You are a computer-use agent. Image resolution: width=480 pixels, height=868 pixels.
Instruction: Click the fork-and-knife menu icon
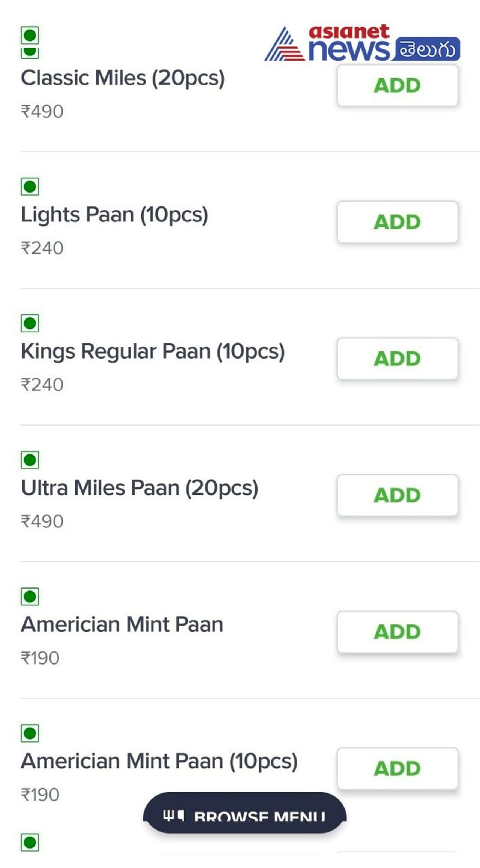point(173,815)
